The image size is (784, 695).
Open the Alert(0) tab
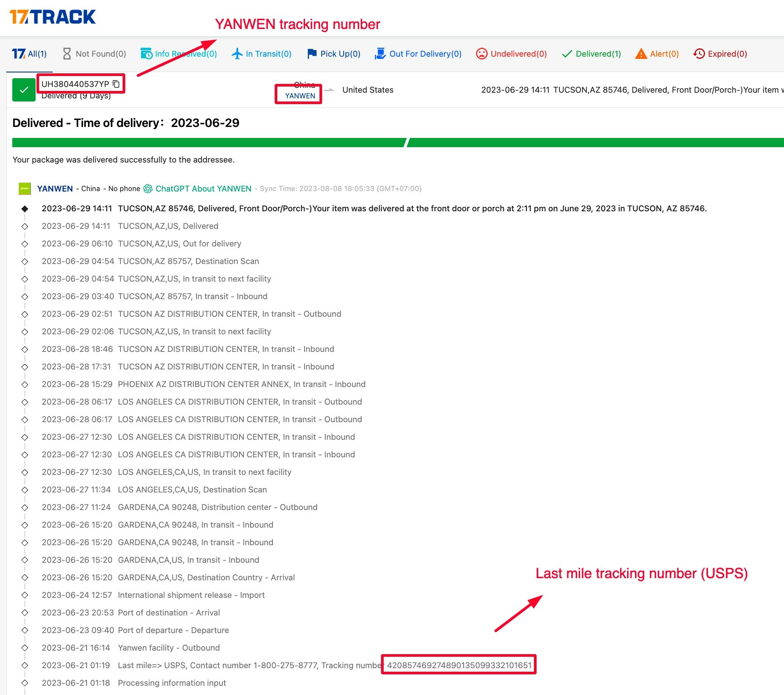(657, 54)
